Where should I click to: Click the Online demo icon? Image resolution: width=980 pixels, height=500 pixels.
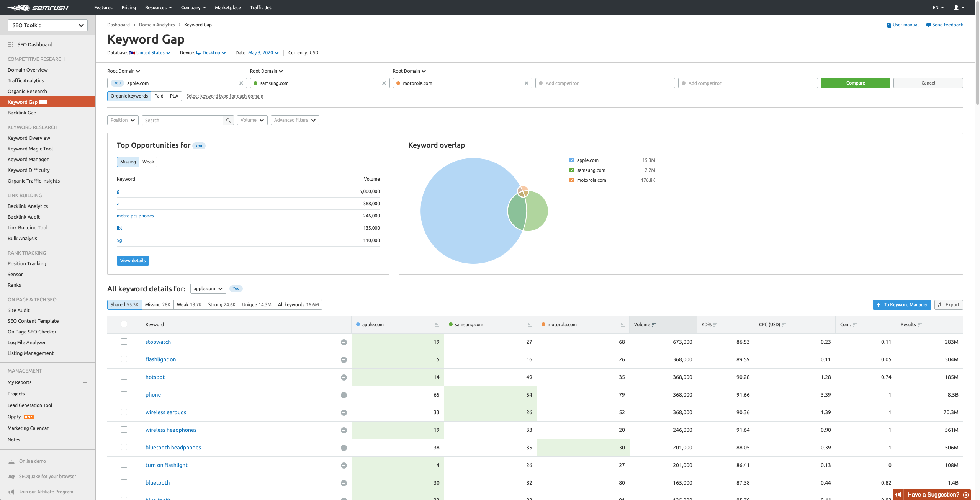click(11, 462)
